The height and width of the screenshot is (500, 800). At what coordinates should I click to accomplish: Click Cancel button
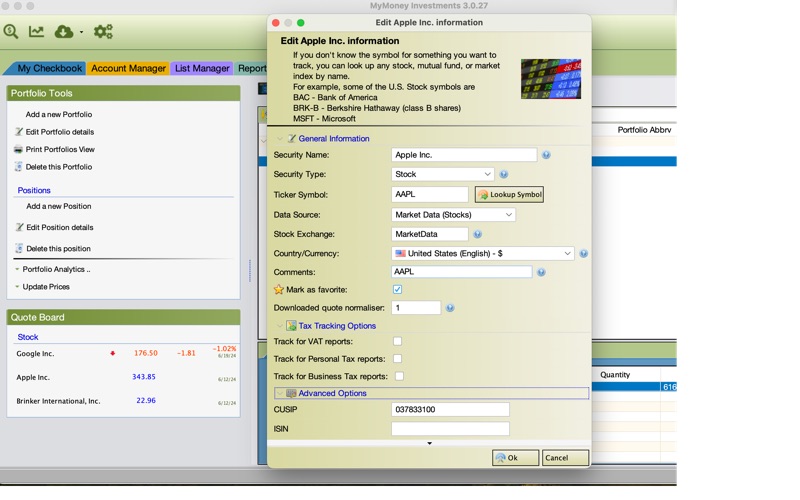coord(565,458)
